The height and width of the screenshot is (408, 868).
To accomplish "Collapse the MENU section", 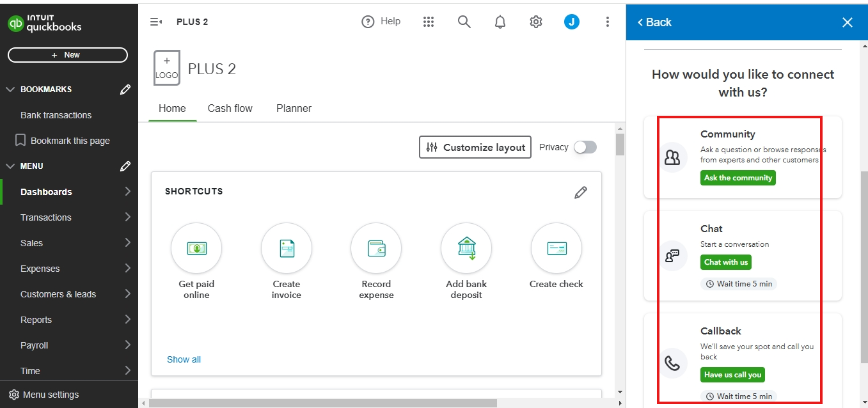I will [10, 166].
